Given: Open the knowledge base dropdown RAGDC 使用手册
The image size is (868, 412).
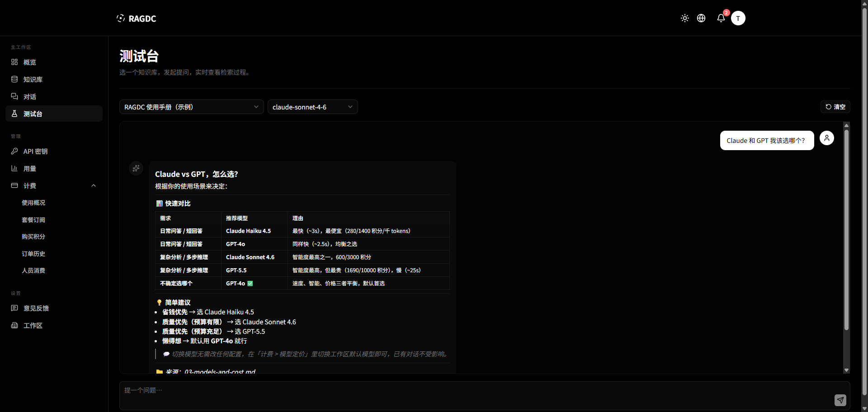Looking at the screenshot, I should (192, 107).
